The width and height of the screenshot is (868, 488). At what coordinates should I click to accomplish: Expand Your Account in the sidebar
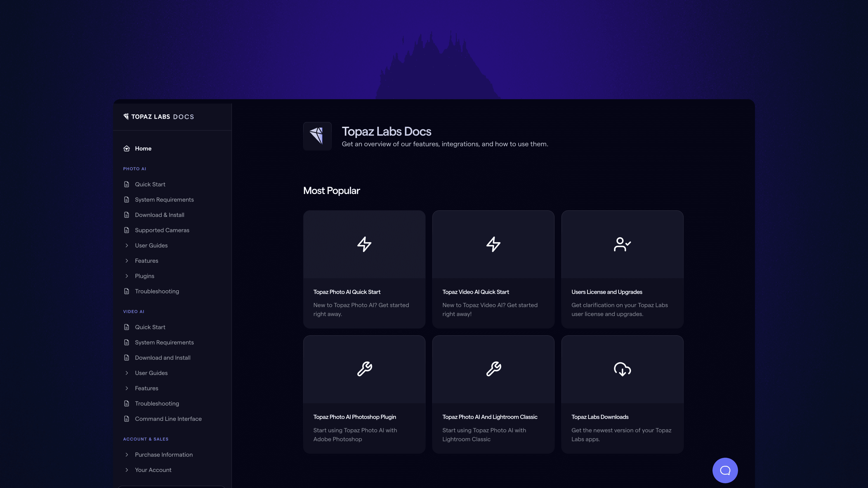tap(153, 470)
